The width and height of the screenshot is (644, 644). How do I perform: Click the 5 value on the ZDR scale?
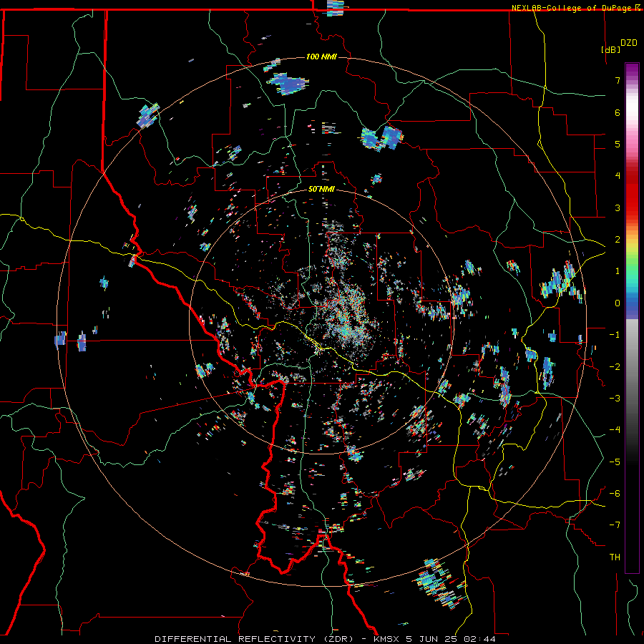[x=618, y=144]
